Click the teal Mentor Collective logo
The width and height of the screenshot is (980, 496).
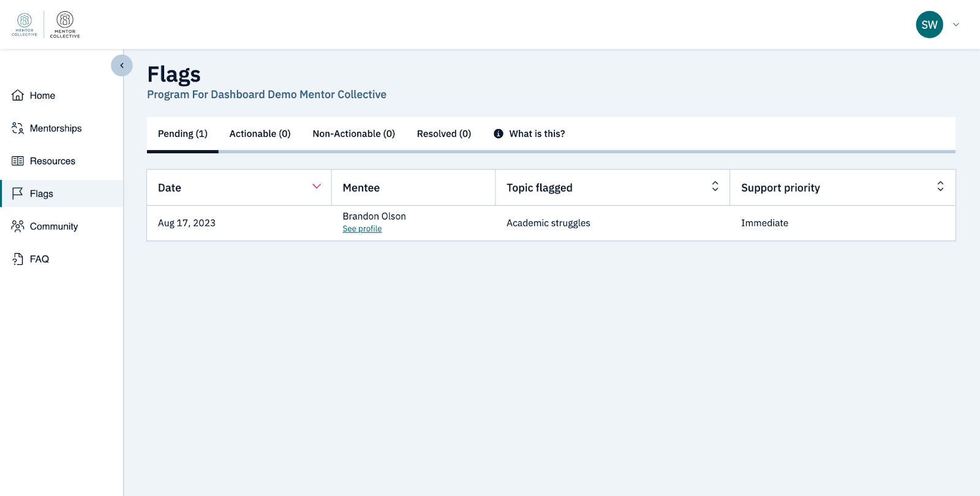coord(24,25)
